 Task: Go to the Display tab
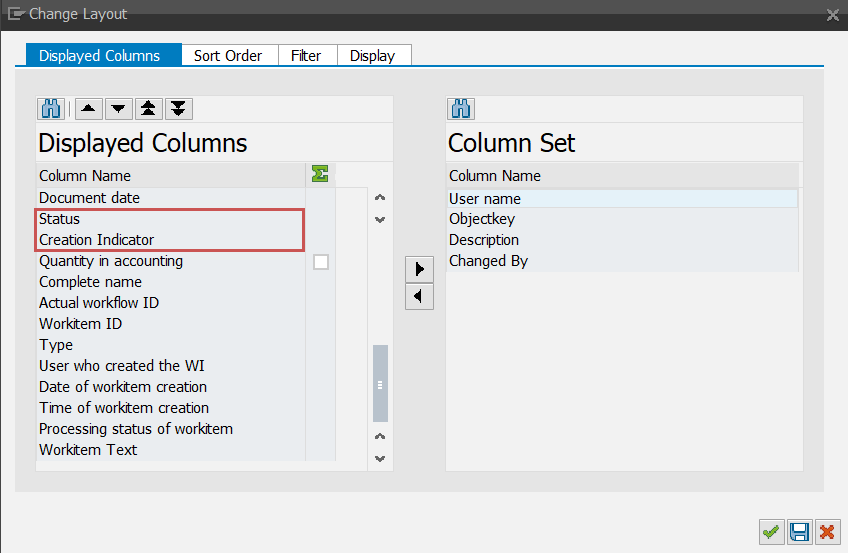(372, 56)
